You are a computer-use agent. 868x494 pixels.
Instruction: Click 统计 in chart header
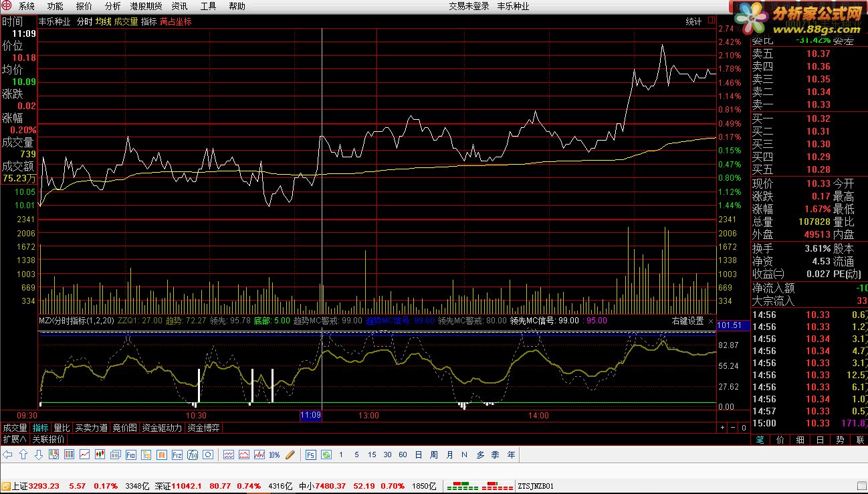tap(693, 21)
